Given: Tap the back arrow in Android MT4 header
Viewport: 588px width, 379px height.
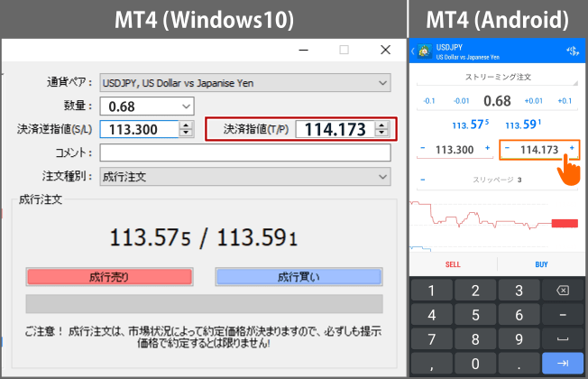Looking at the screenshot, I should click(413, 51).
